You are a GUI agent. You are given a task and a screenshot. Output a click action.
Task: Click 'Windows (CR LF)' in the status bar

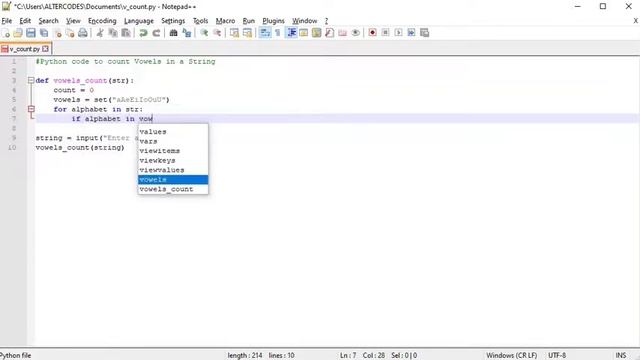pyautogui.click(x=511, y=356)
